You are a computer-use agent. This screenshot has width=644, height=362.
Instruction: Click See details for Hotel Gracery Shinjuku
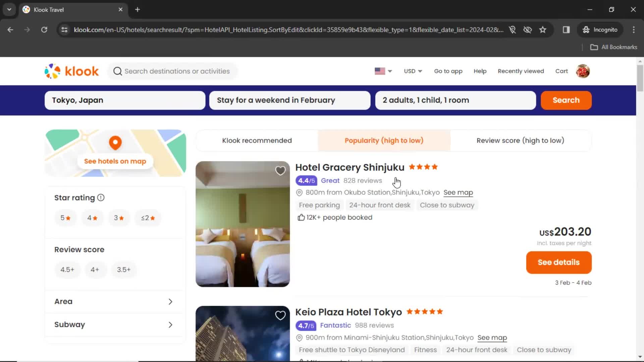tap(559, 262)
